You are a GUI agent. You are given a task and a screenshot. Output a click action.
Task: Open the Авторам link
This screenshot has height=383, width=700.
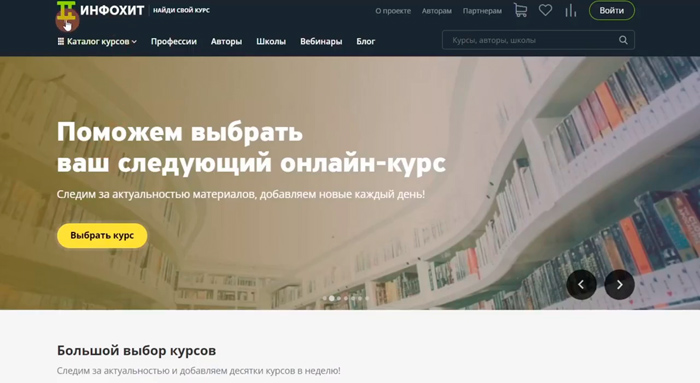tap(437, 11)
